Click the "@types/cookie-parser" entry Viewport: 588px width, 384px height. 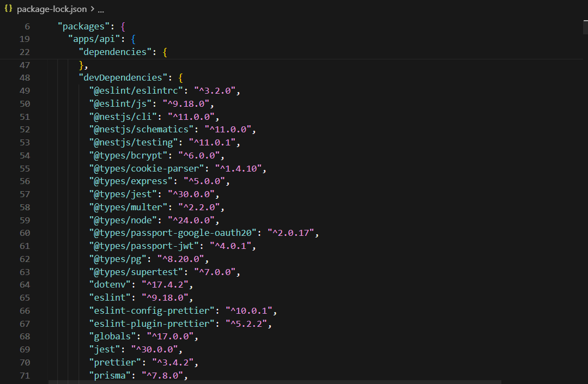pyautogui.click(x=178, y=168)
